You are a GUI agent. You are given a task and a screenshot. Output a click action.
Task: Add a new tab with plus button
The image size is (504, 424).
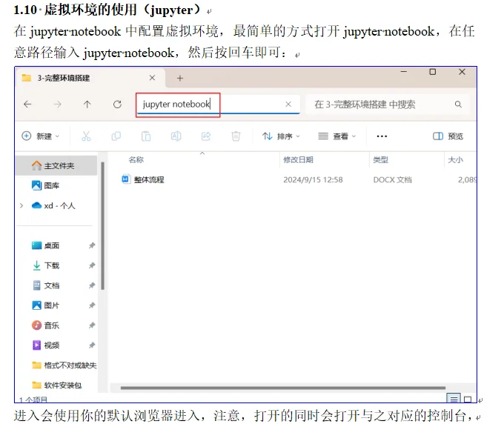tap(180, 78)
